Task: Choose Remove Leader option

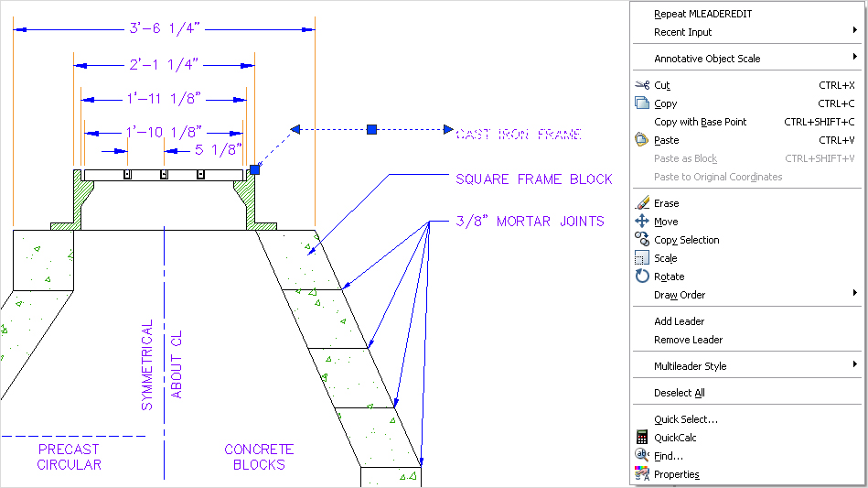Action: tap(688, 340)
